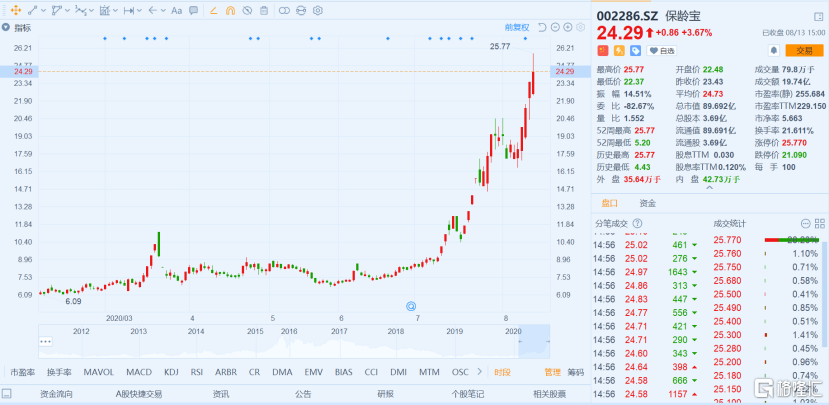Toggle the KDJ indicator
The image size is (829, 405).
tap(172, 372)
